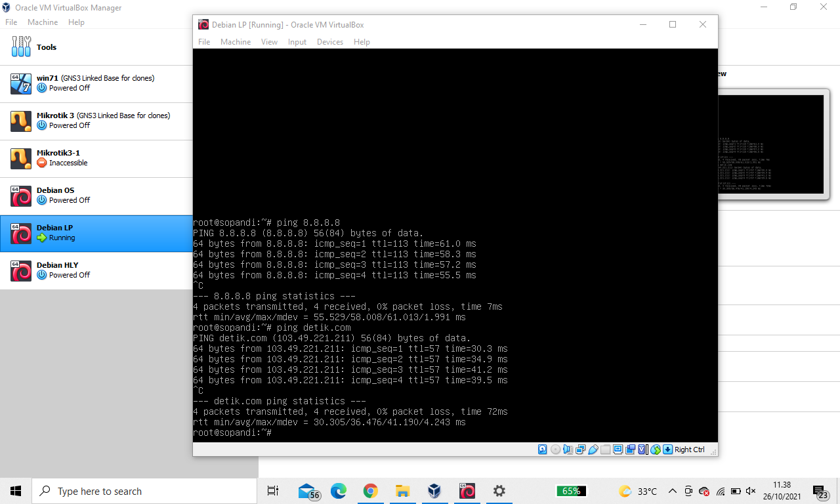
Task: Open Devices menu in Debian LP window
Action: coord(330,42)
